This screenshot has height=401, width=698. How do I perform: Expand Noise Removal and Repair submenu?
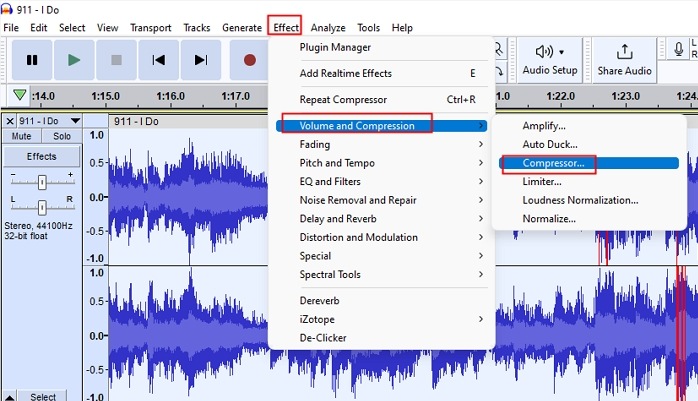pos(381,200)
